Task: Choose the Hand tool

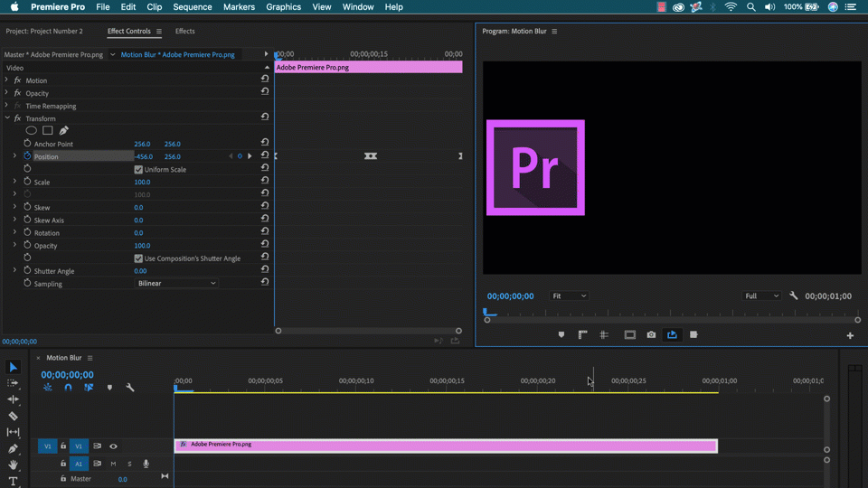Action: pos(13,465)
